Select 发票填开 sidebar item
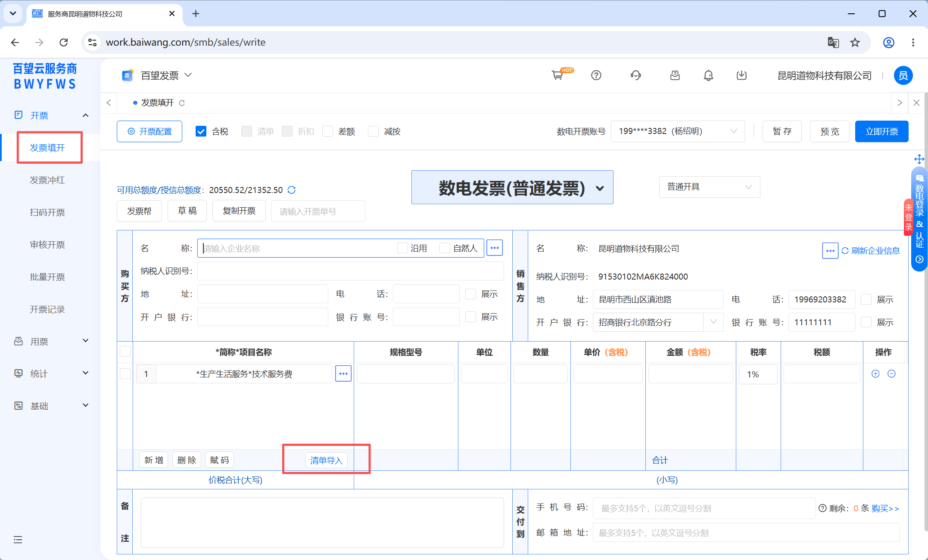This screenshot has height=560, width=928. [47, 148]
